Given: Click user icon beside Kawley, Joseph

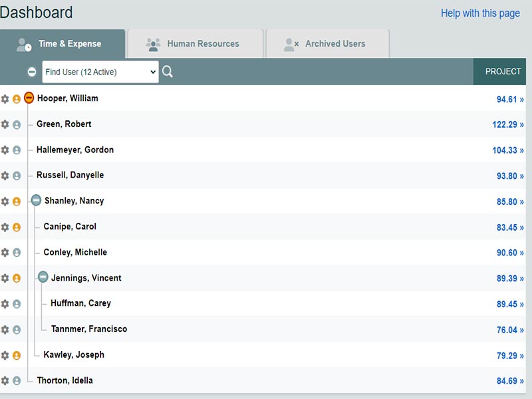Looking at the screenshot, I should (x=17, y=356).
